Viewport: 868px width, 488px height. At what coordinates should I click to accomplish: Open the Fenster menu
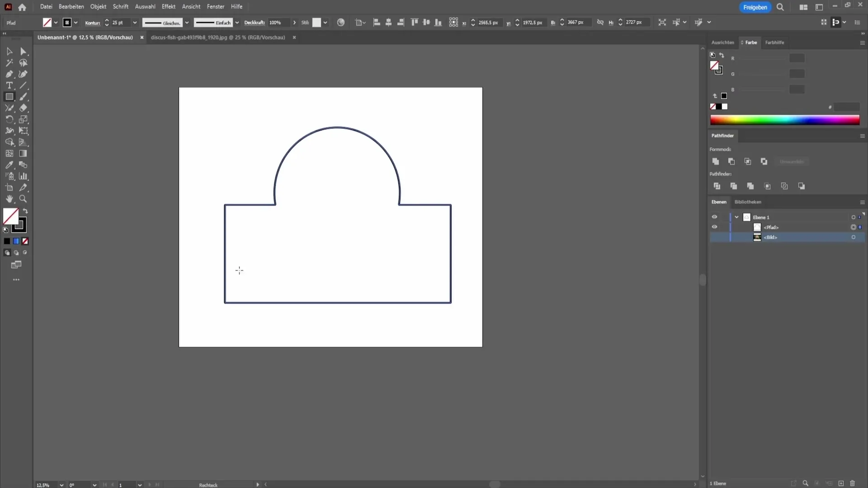point(216,7)
